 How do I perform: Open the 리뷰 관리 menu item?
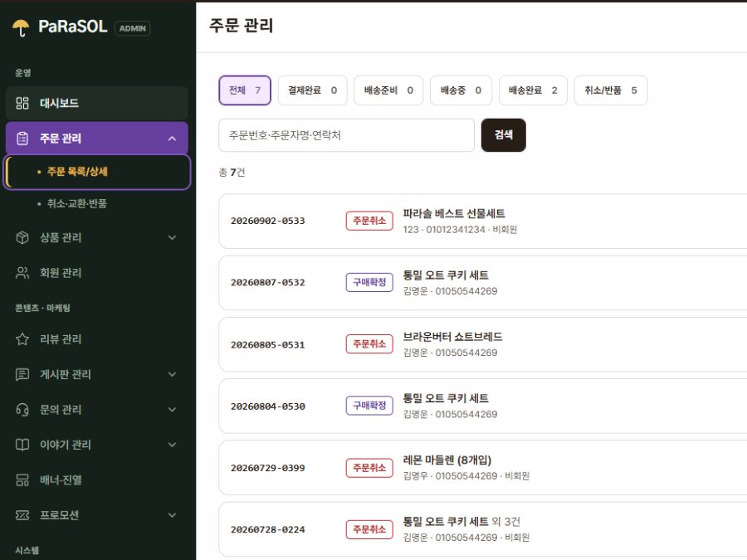[x=97, y=339]
